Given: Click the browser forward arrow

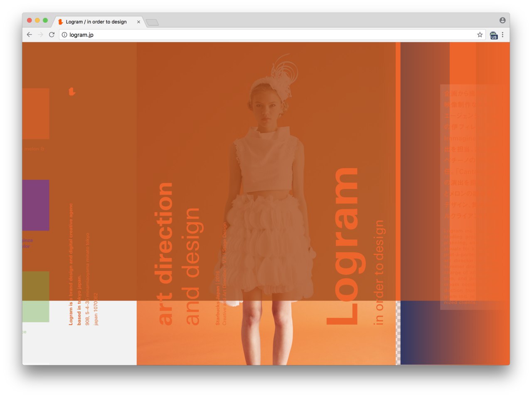Looking at the screenshot, I should 40,35.
